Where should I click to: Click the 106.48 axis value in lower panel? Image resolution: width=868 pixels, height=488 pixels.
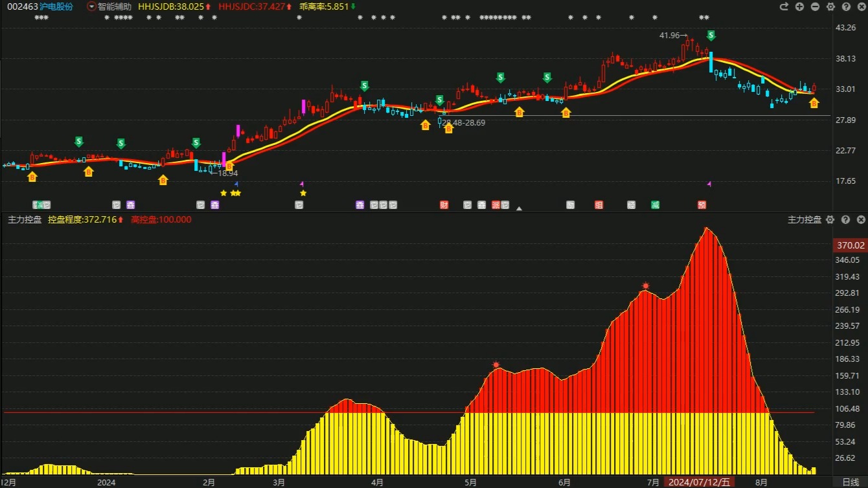[x=847, y=408]
